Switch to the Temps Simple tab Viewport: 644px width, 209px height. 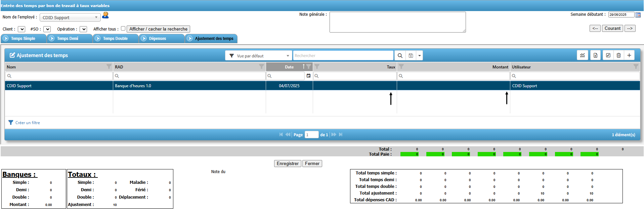pyautogui.click(x=23, y=39)
